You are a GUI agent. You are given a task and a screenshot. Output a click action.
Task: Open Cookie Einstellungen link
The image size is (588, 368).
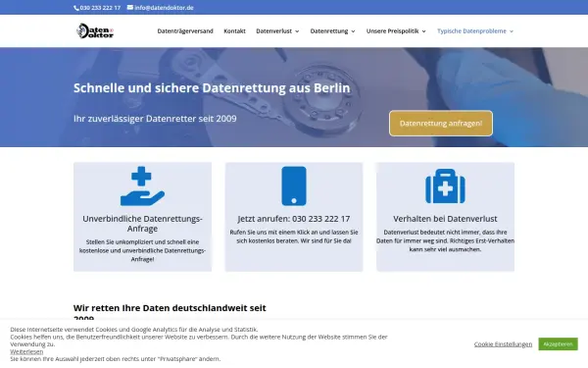(503, 344)
